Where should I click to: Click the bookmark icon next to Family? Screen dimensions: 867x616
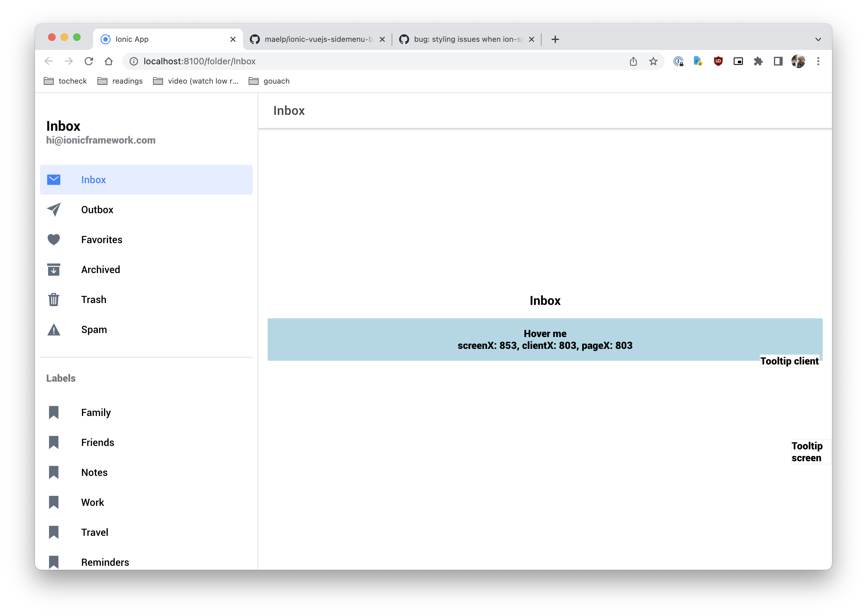[x=53, y=412]
